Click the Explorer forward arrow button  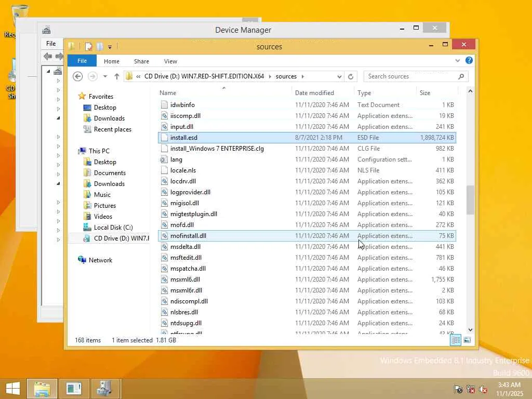(92, 76)
